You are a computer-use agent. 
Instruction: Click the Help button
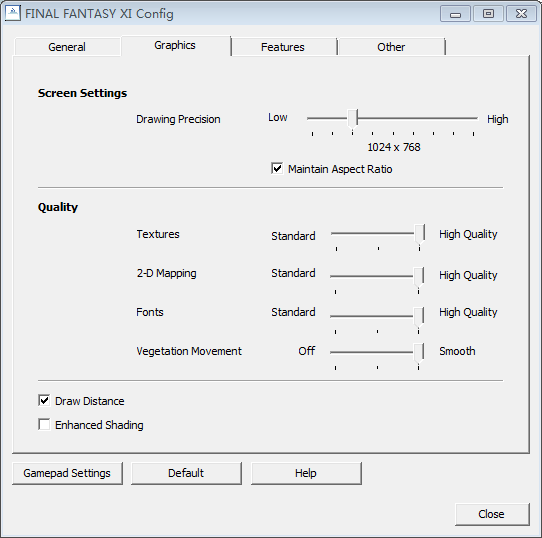click(306, 473)
